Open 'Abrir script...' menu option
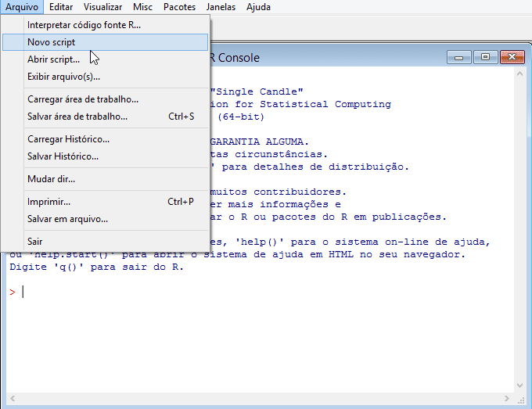The height and width of the screenshot is (409, 532). [53, 59]
